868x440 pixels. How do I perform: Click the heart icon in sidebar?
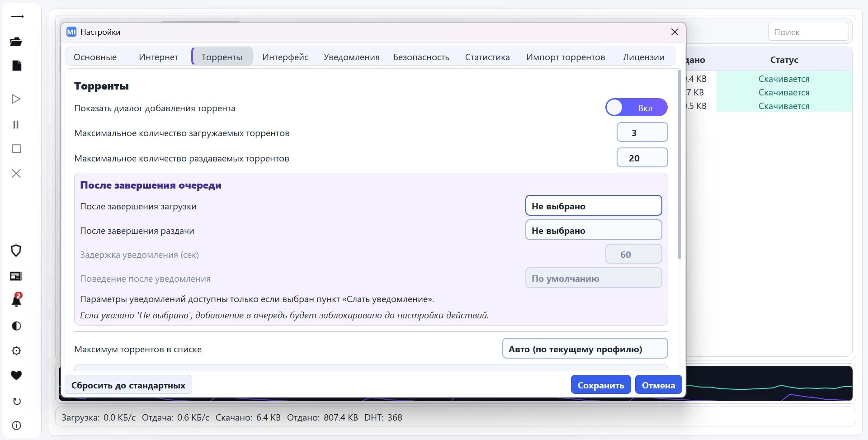(16, 375)
